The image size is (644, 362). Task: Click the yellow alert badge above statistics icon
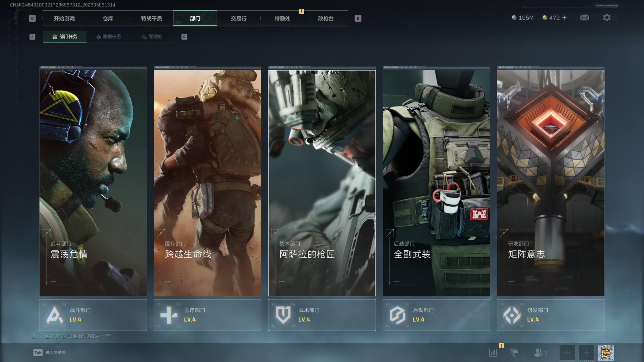501,346
